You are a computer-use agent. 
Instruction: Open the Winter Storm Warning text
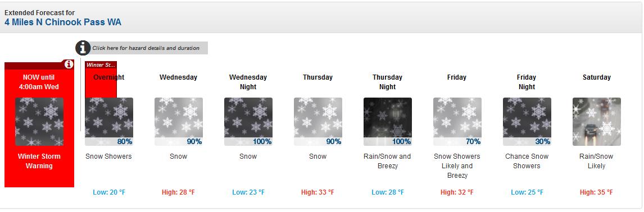(x=39, y=161)
